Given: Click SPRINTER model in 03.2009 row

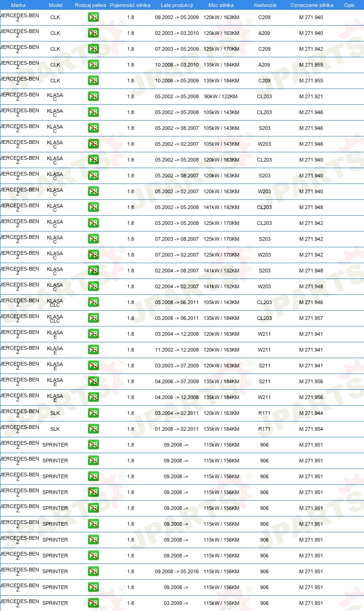Looking at the screenshot, I should pyautogui.click(x=55, y=604).
